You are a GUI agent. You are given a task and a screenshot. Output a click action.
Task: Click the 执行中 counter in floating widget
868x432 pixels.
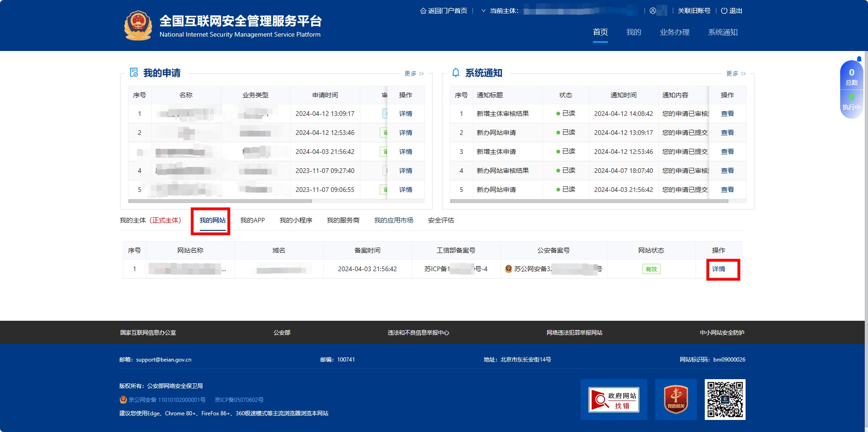(x=851, y=102)
